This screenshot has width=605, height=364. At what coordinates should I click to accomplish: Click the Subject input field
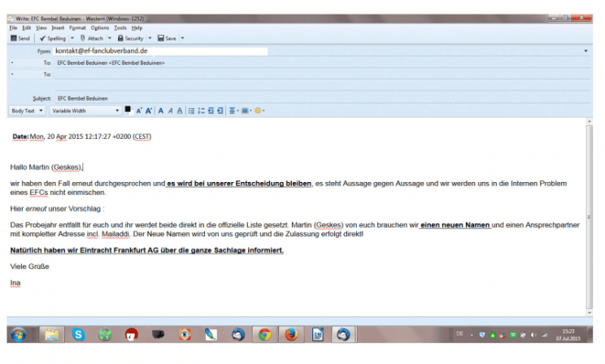pos(317,97)
